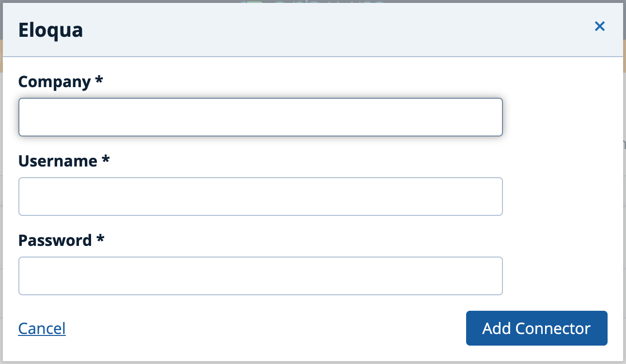Viewport: 626px width, 364px height.
Task: Click the bottom password entry area
Action: [x=261, y=275]
